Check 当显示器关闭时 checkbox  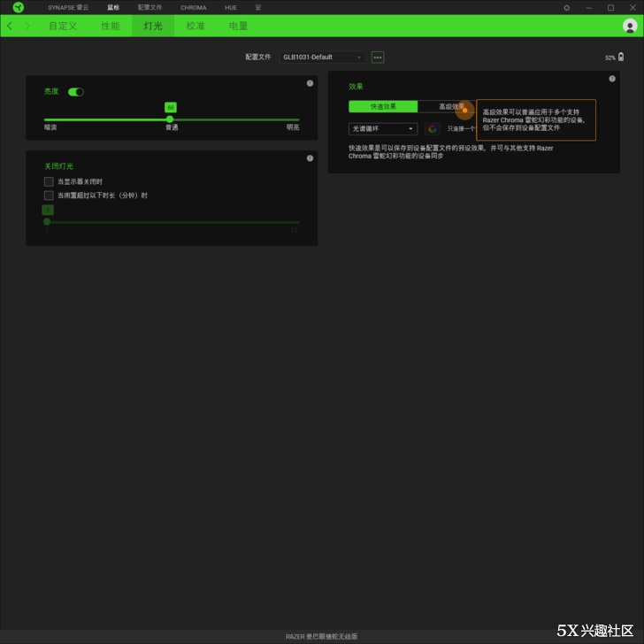tap(49, 181)
